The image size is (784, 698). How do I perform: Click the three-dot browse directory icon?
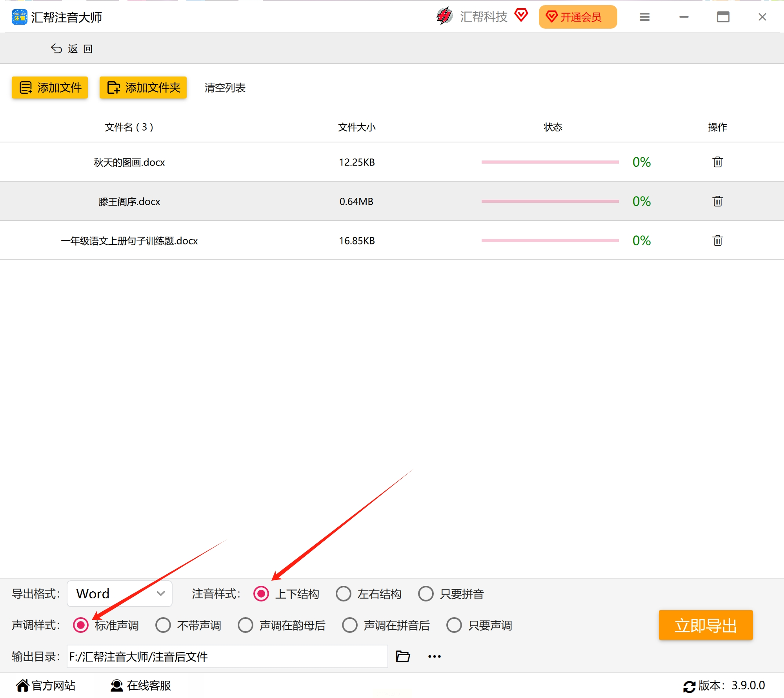click(434, 656)
